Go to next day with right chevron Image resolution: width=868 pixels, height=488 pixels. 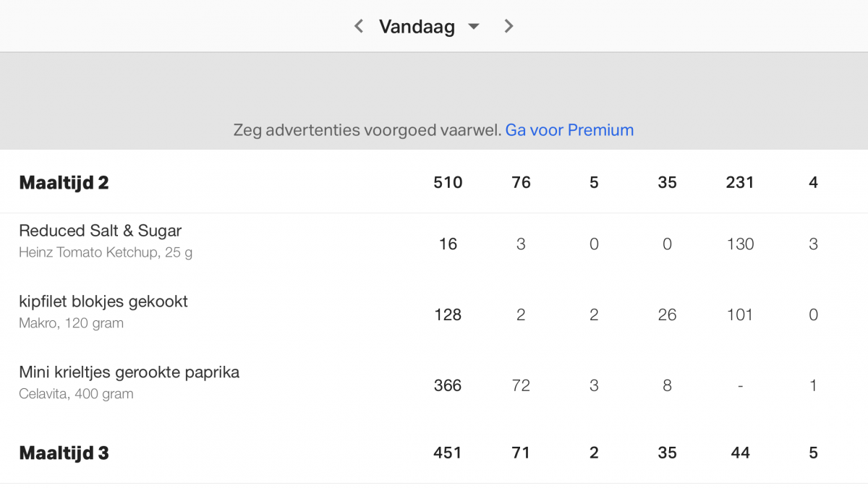[x=509, y=27]
